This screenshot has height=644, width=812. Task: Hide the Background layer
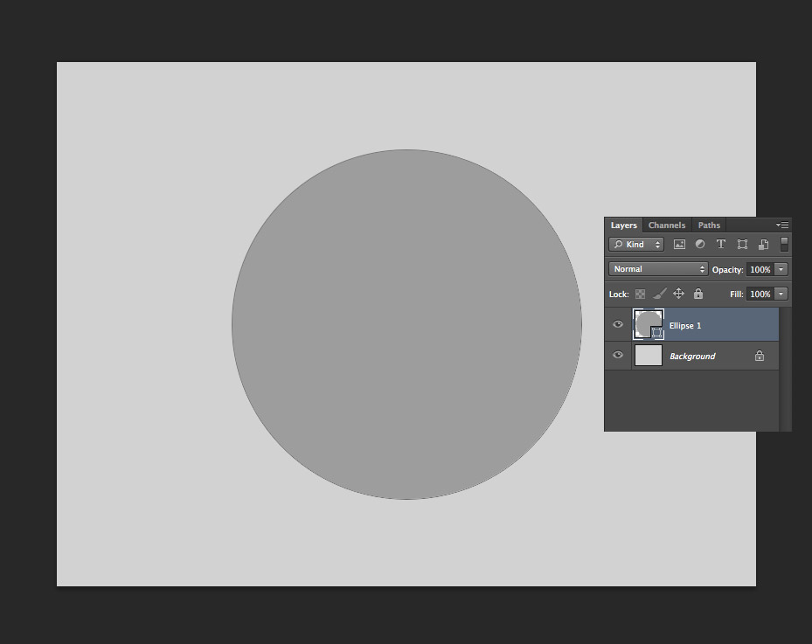(618, 355)
